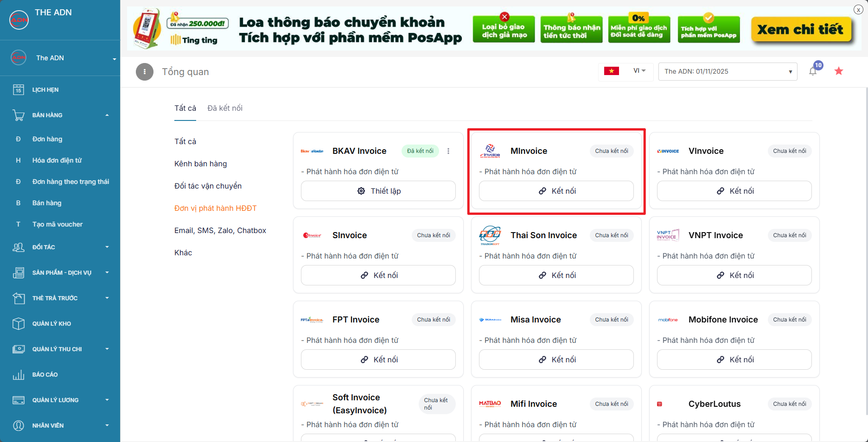Open Hóa đơn điện tử sidebar item
Viewport: 868px width, 442px height.
tap(57, 160)
